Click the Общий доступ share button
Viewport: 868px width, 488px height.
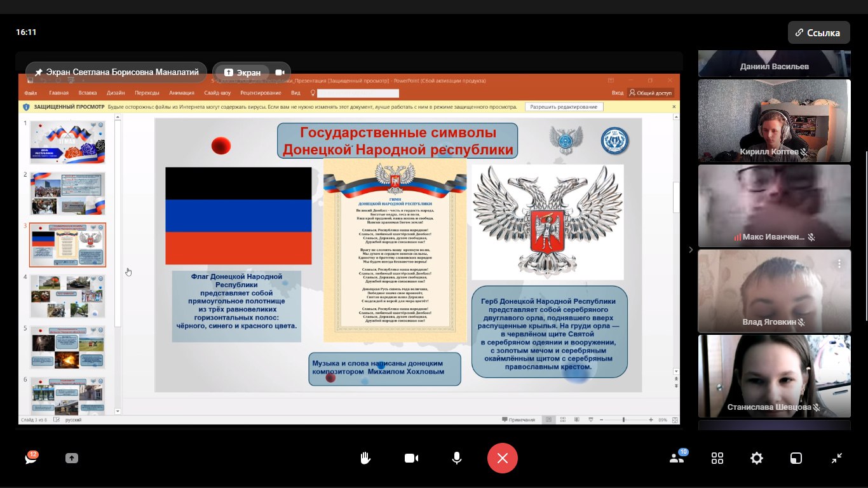(x=650, y=93)
